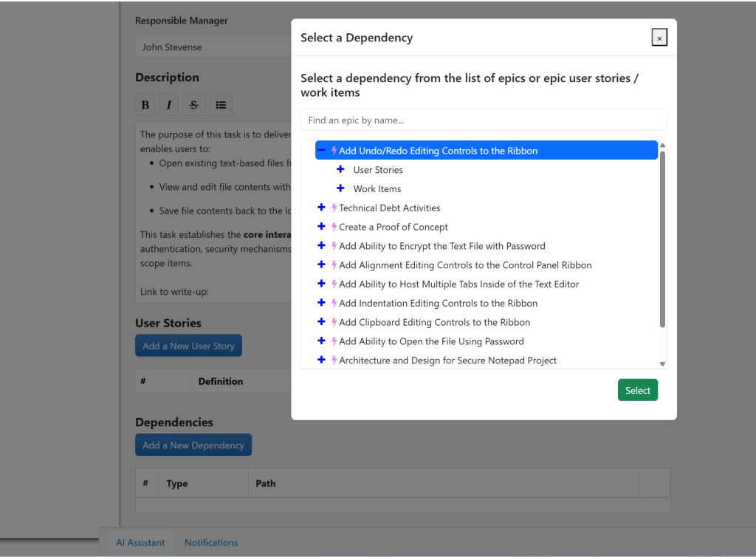Click the epic list scrollbar down arrow

662,363
